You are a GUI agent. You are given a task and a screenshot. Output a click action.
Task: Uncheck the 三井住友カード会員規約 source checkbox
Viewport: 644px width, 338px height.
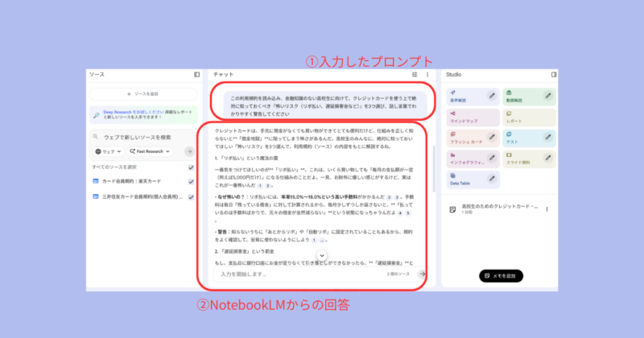[x=191, y=194]
